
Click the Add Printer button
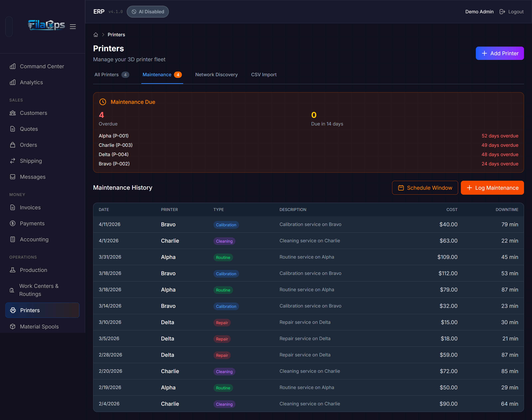coord(500,53)
